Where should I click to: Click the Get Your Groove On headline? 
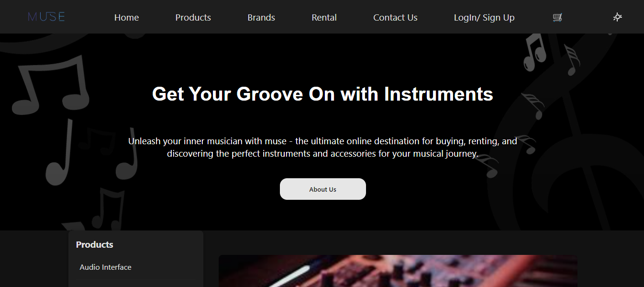pyautogui.click(x=322, y=94)
